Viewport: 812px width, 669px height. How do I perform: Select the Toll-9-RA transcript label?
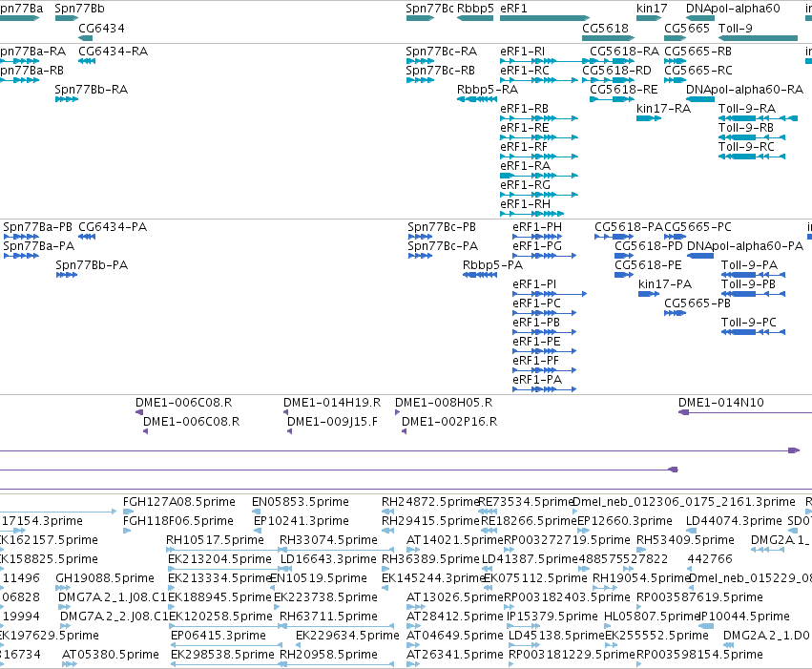[x=747, y=109]
